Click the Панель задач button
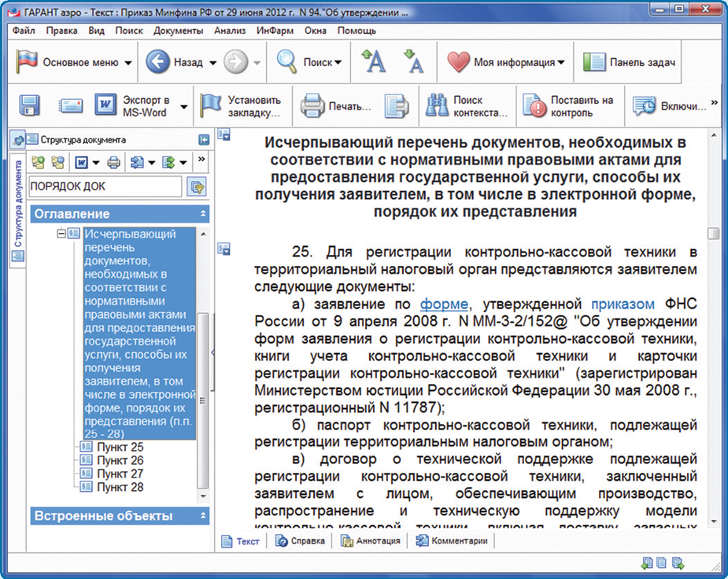The image size is (728, 579). pyautogui.click(x=630, y=62)
